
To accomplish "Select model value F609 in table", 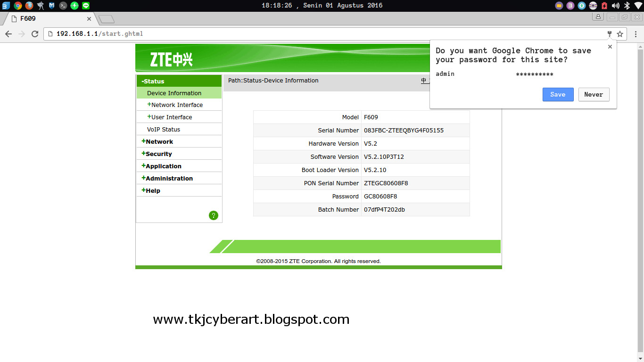I will point(371,117).
